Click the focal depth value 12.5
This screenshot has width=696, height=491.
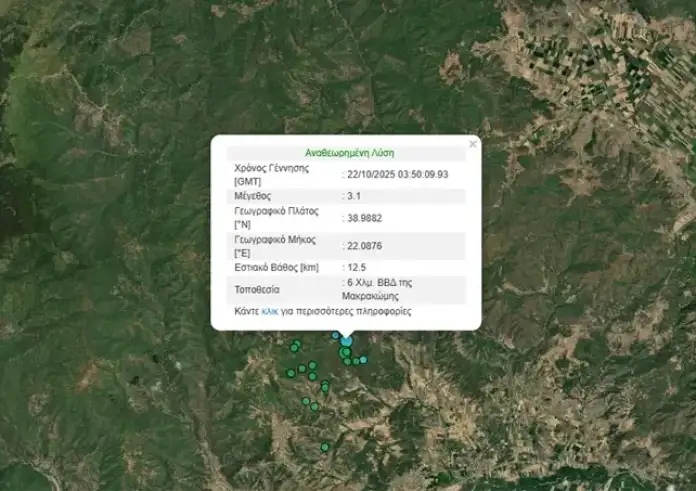coord(357,267)
